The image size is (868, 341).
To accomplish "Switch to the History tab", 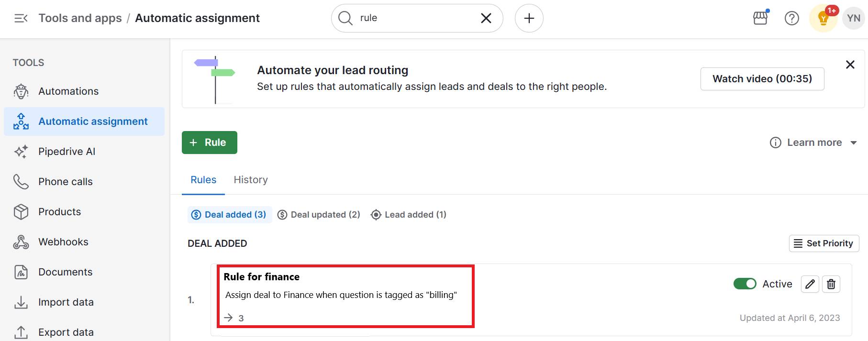I will [250, 179].
